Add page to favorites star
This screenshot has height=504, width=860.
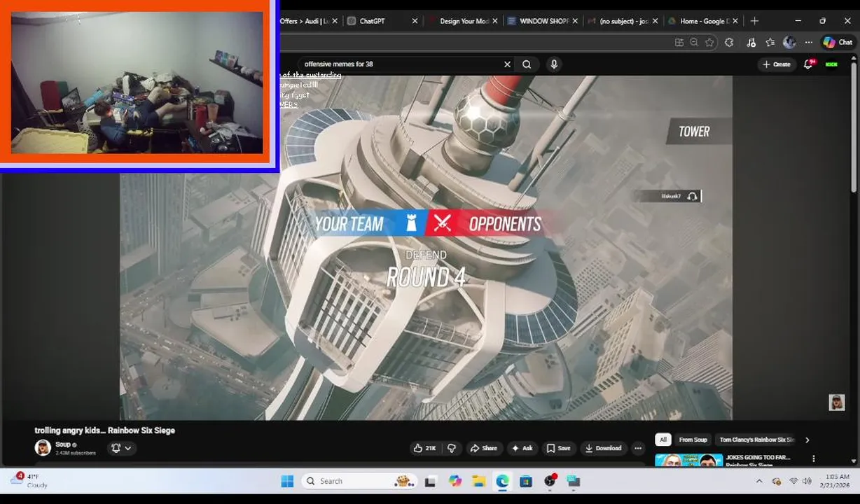[x=709, y=43]
